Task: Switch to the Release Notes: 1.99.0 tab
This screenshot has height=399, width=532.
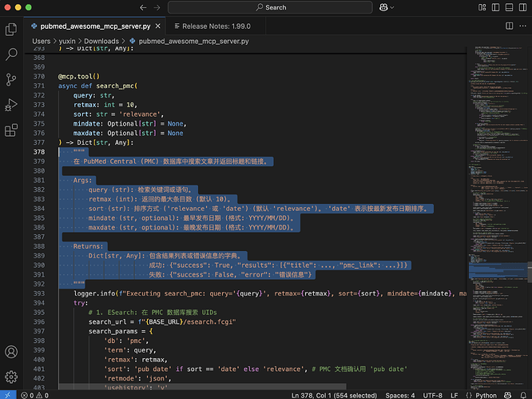Action: 216,26
